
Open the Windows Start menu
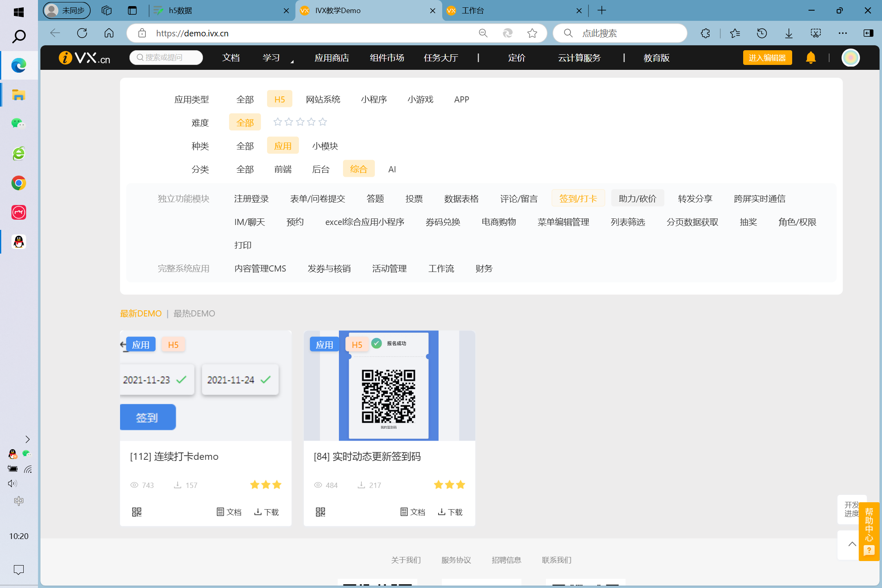[18, 12]
